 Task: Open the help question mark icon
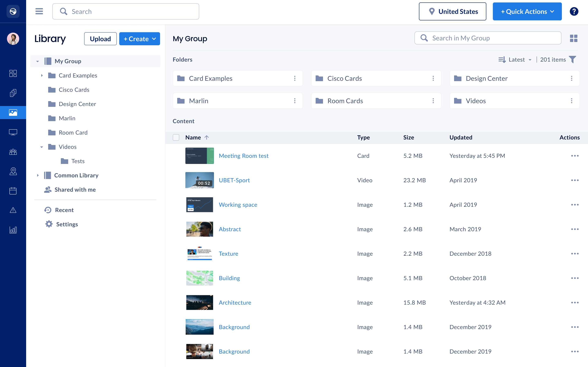[574, 11]
